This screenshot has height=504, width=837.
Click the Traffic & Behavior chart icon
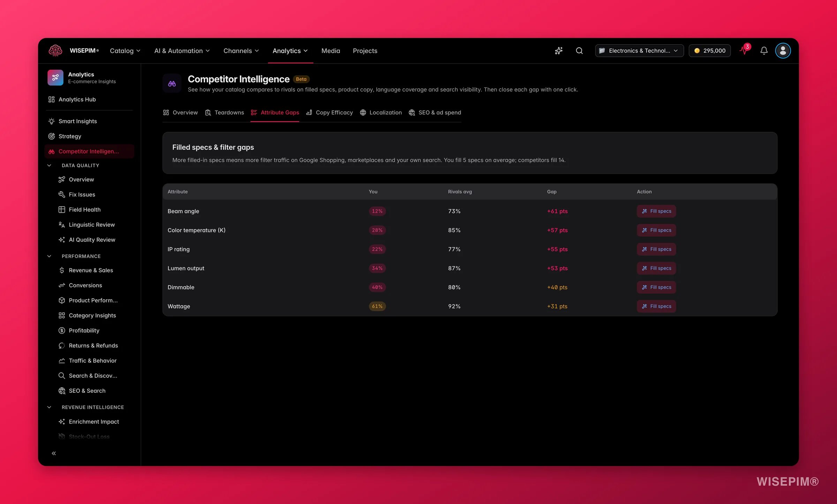(x=62, y=360)
